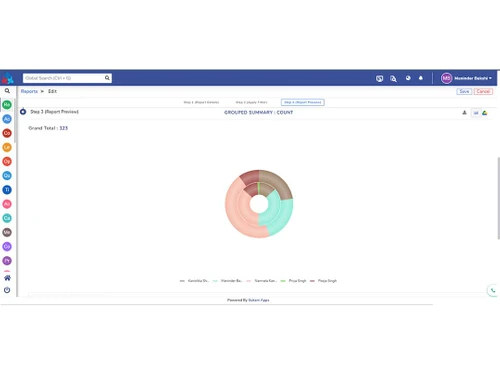Image resolution: width=500 pixels, height=375 pixels.
Task: Click the Cancel button
Action: point(483,91)
